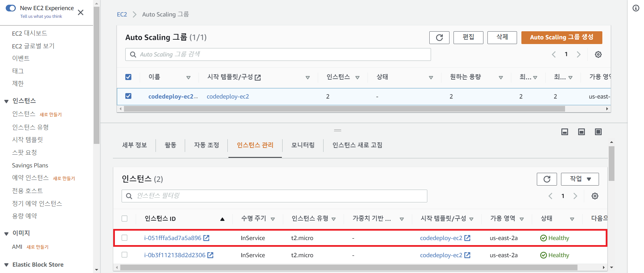Open Savings Plans in sidebar
The height and width of the screenshot is (273, 644).
click(30, 165)
